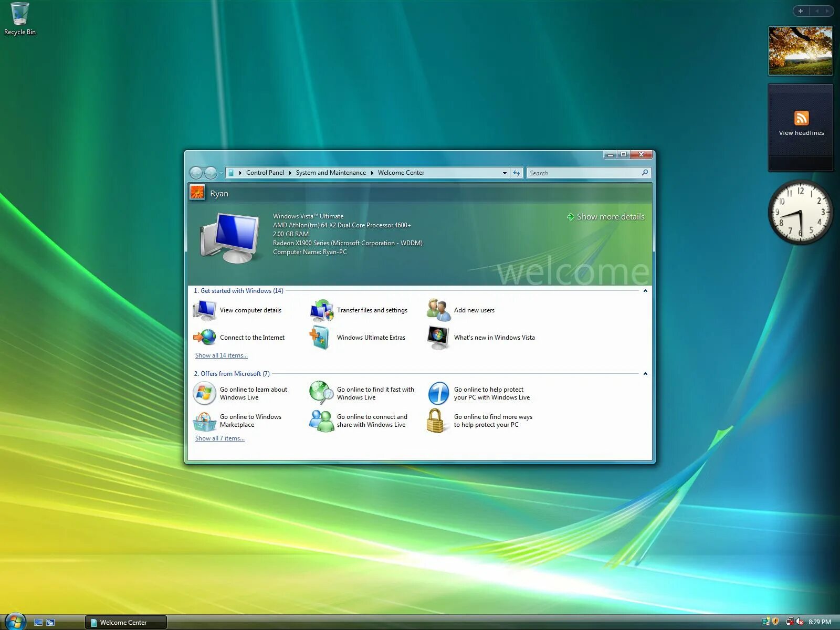Click Ryan's user account picture
840x630 pixels.
[197, 193]
